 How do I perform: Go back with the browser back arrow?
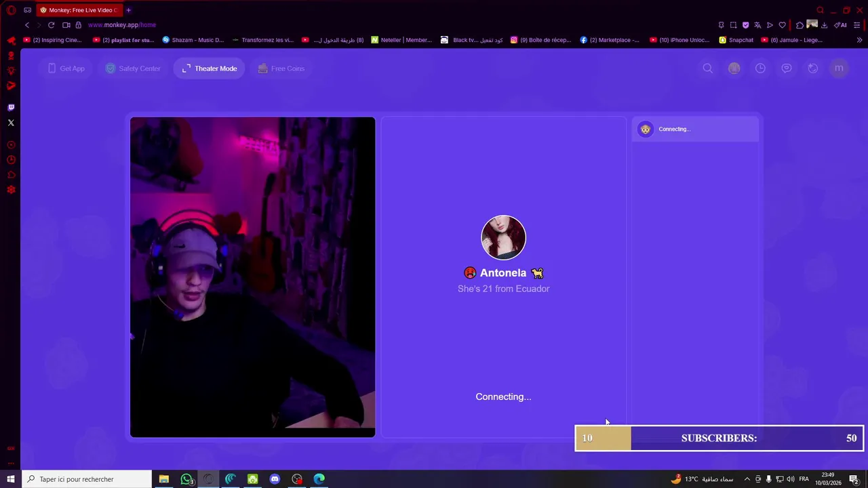click(27, 25)
